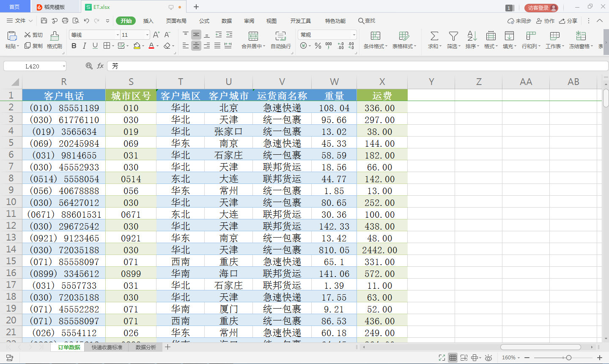The height and width of the screenshot is (364, 609).
Task: Click the Freeze Panes (冻结窗格) icon
Action: pos(581,36)
